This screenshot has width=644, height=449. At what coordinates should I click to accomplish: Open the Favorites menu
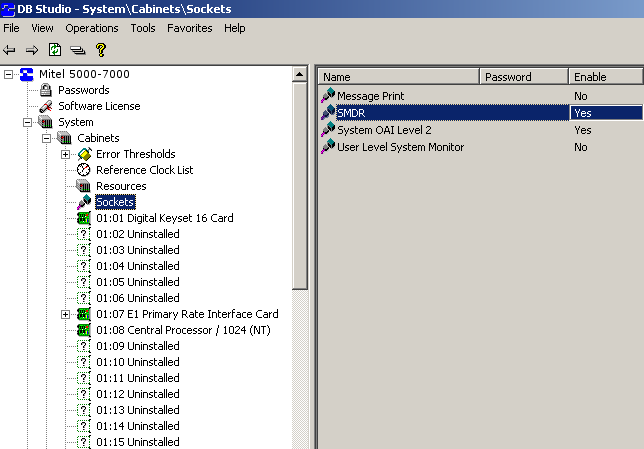tap(189, 28)
